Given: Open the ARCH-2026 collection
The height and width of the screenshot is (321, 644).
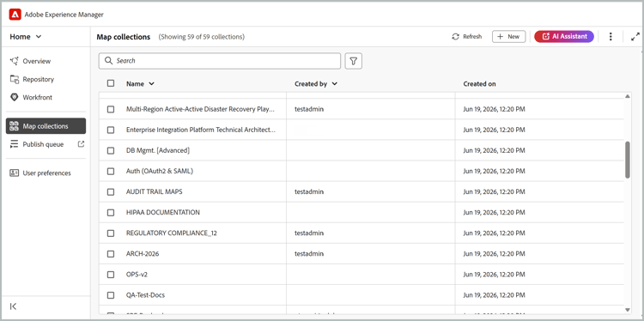Looking at the screenshot, I should tap(143, 254).
